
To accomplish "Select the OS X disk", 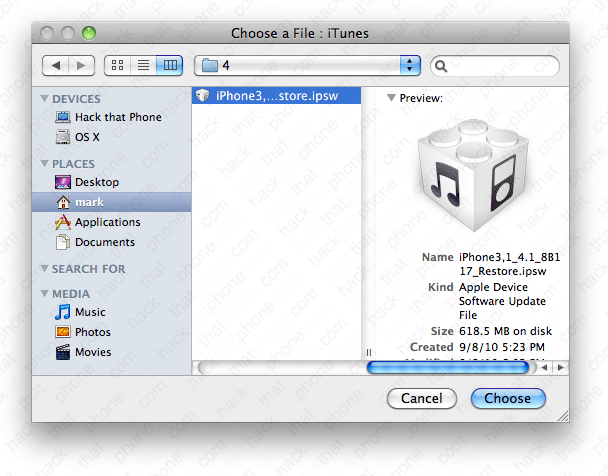I will point(87,137).
